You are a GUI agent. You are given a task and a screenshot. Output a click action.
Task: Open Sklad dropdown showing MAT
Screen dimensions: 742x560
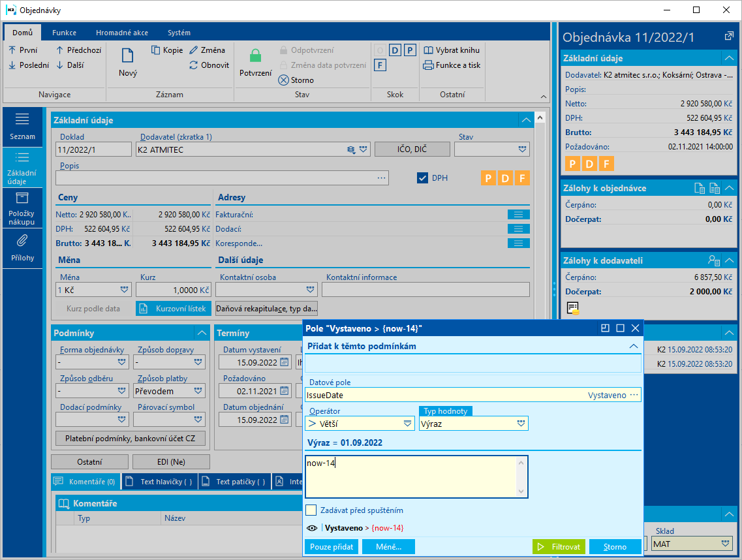(726, 544)
